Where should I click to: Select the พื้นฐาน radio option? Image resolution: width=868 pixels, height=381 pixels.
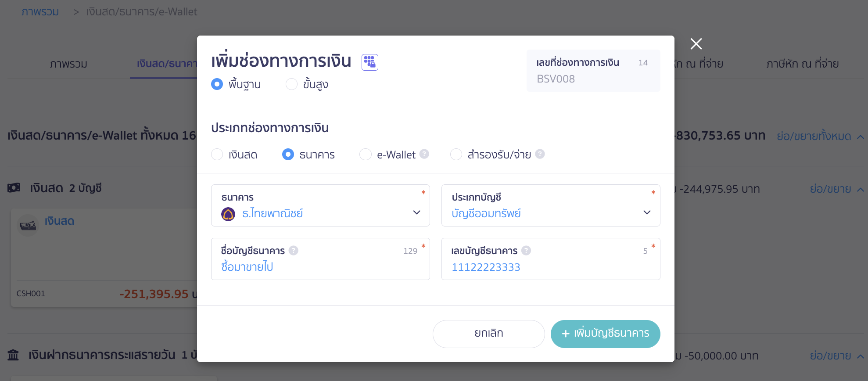click(x=217, y=84)
